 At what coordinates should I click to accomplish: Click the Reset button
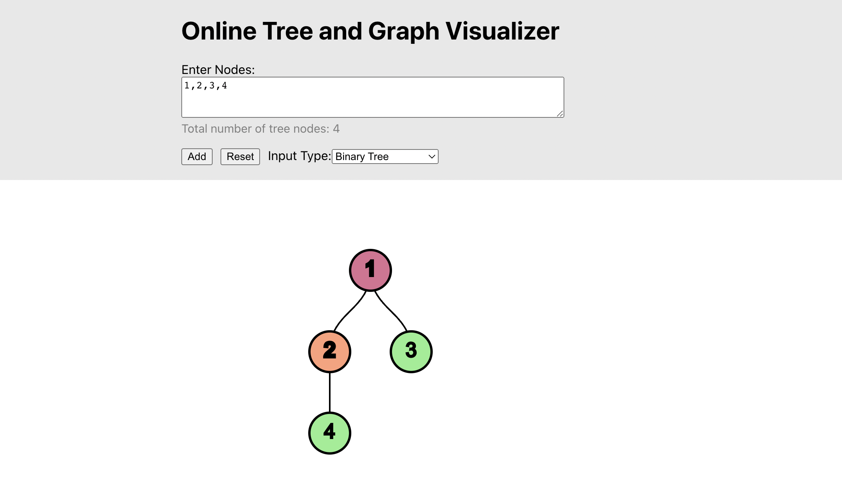(240, 157)
